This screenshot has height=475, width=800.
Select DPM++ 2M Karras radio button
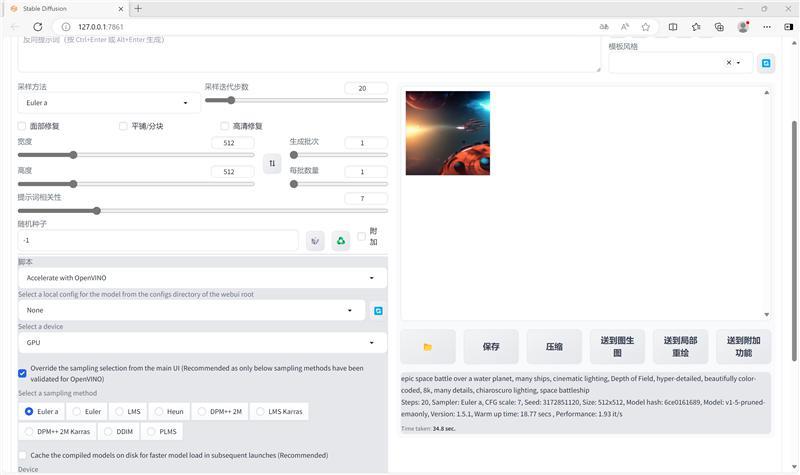coord(29,432)
